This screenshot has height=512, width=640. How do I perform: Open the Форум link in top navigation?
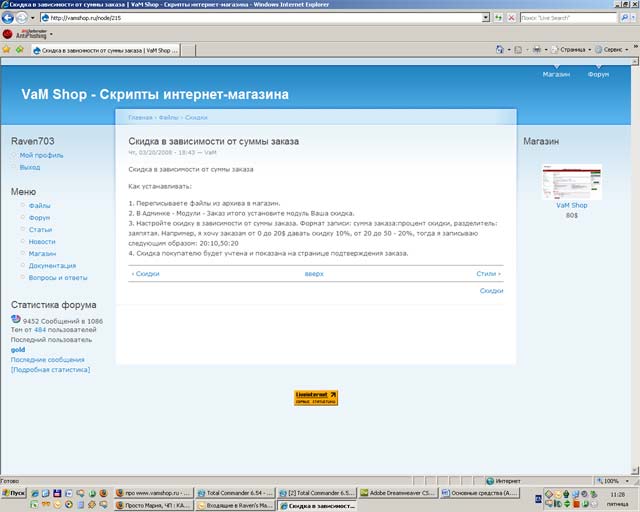598,74
